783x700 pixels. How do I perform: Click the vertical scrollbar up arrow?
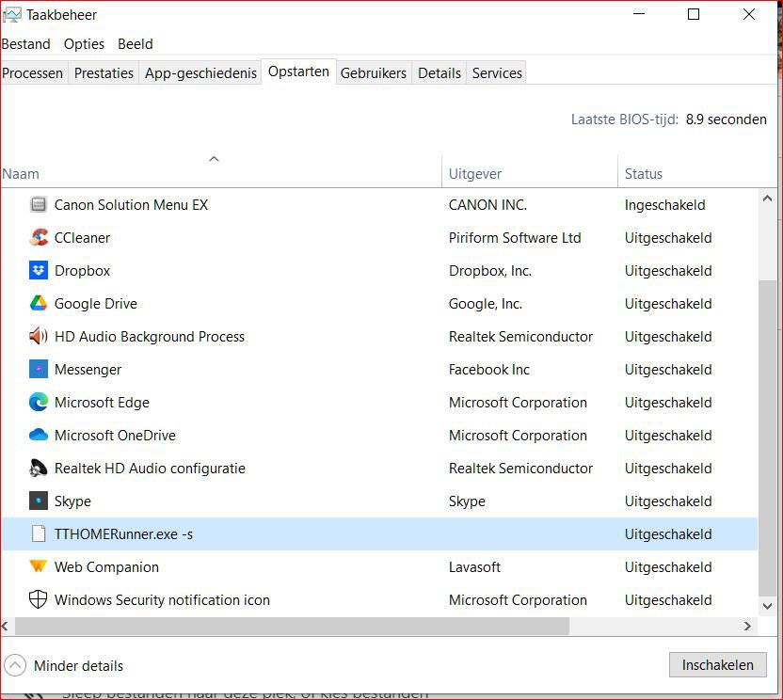[x=767, y=199]
